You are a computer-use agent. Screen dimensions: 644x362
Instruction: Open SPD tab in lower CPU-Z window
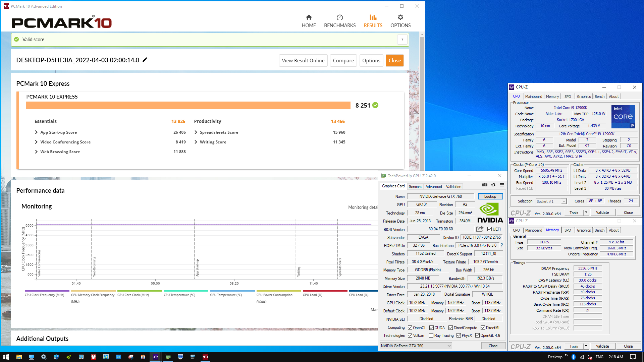(568, 230)
